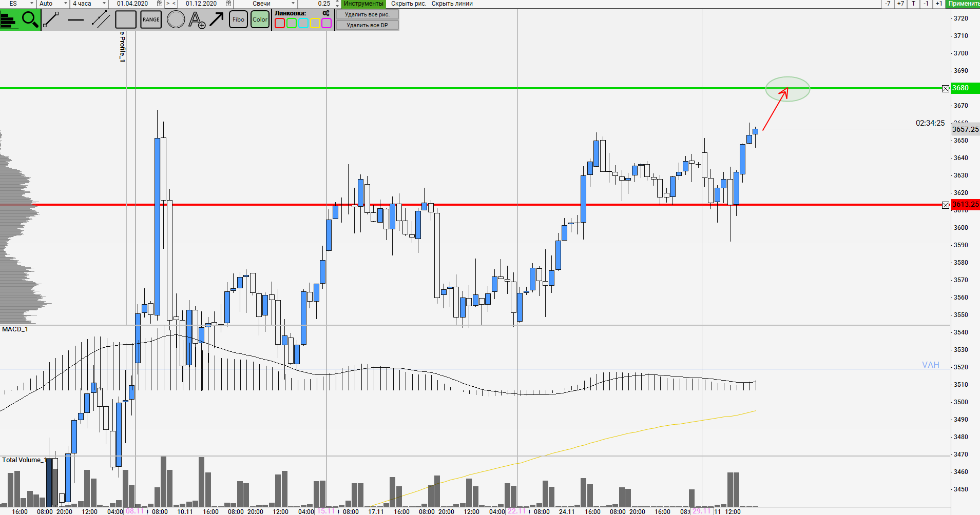Viewport: 980px width, 515px height.
Task: Select the Fibo retracement tool
Action: 238,19
